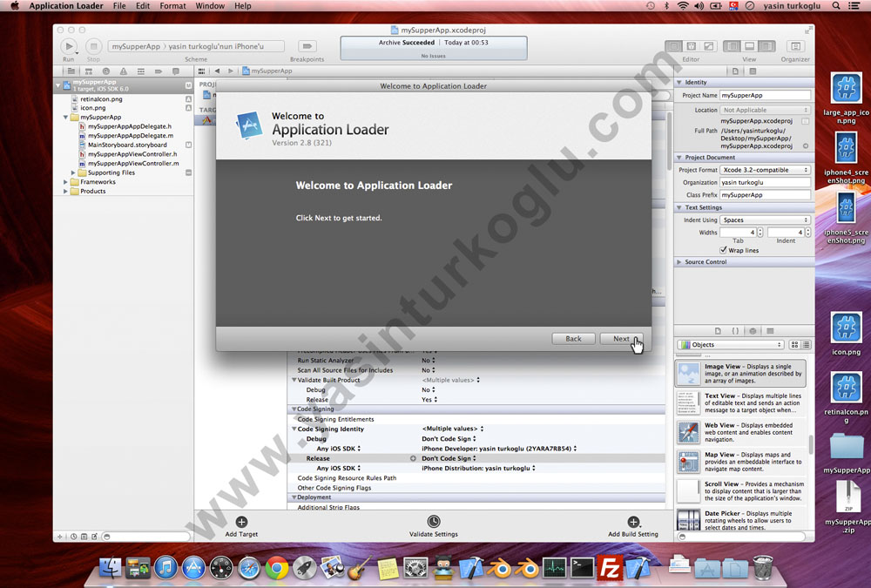Expand the Frameworks group
The image size is (871, 588).
(65, 182)
